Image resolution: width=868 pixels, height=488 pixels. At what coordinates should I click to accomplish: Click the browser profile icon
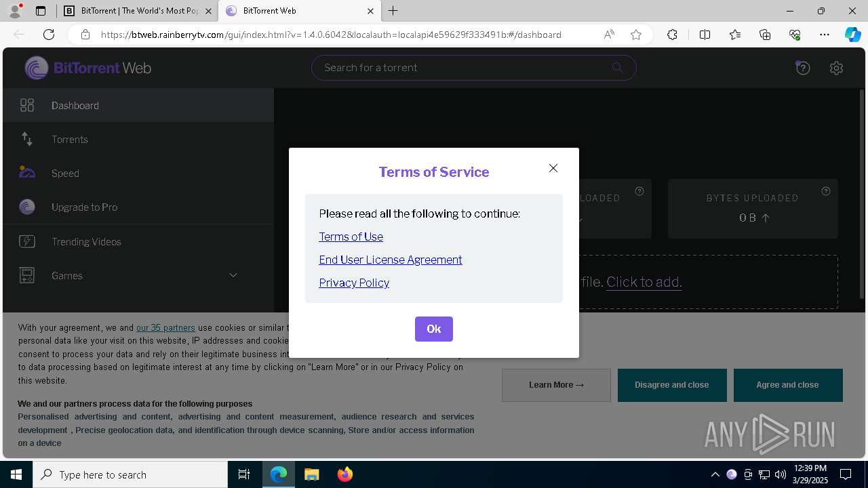(x=15, y=11)
